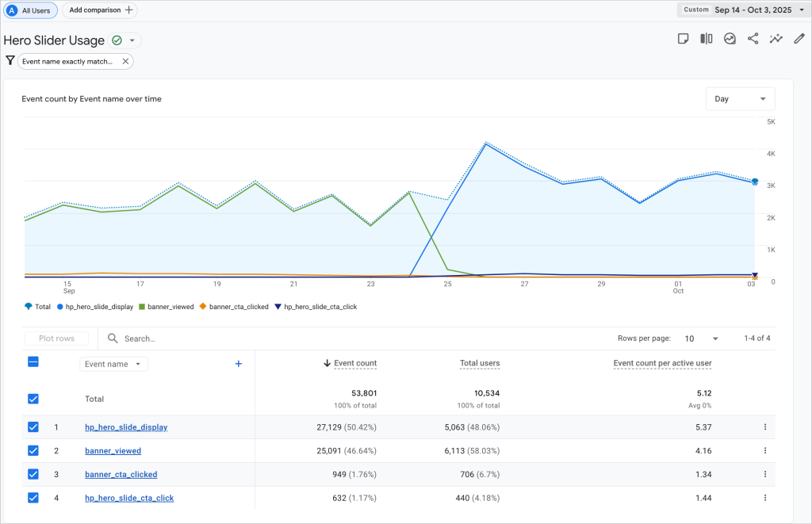Remove the Event name filter chip
This screenshot has height=524, width=812.
pyautogui.click(x=125, y=61)
